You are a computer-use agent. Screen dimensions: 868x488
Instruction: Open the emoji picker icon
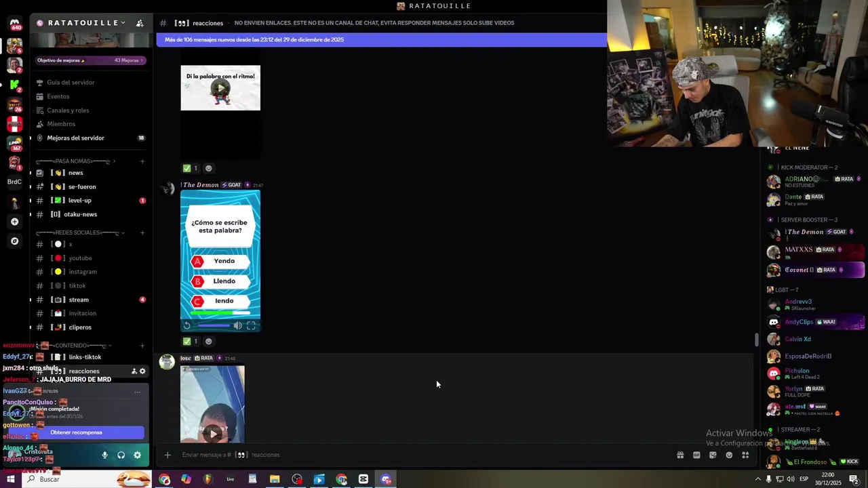pyautogui.click(x=729, y=455)
